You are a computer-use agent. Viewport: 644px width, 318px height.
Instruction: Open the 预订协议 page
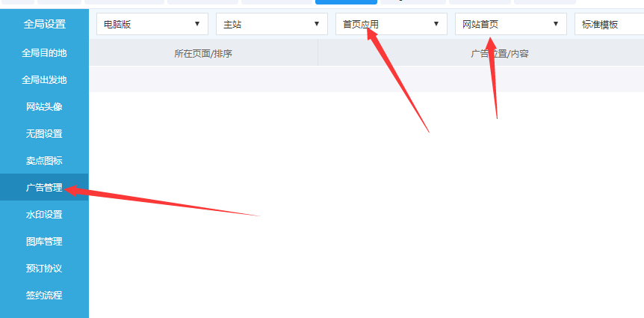point(44,269)
